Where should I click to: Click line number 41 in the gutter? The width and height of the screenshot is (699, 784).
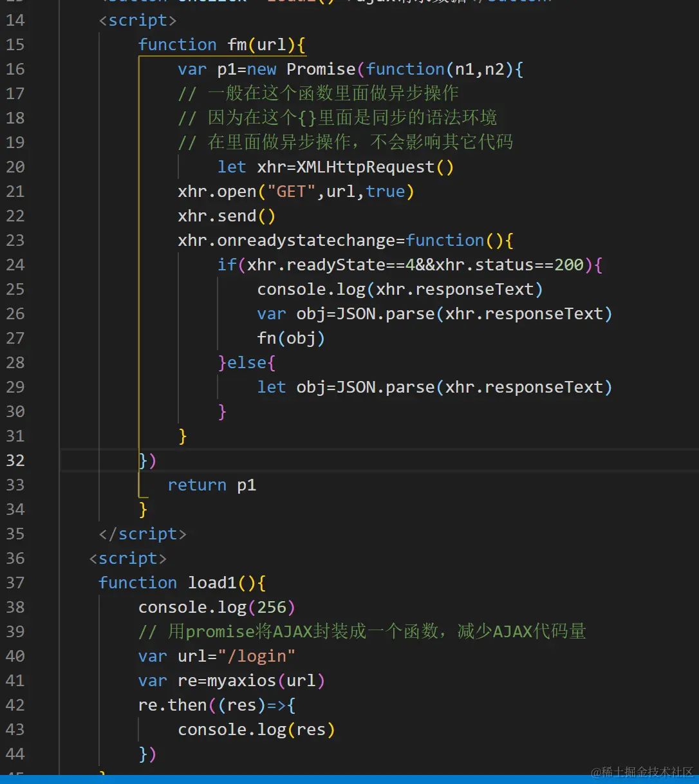[x=15, y=680]
